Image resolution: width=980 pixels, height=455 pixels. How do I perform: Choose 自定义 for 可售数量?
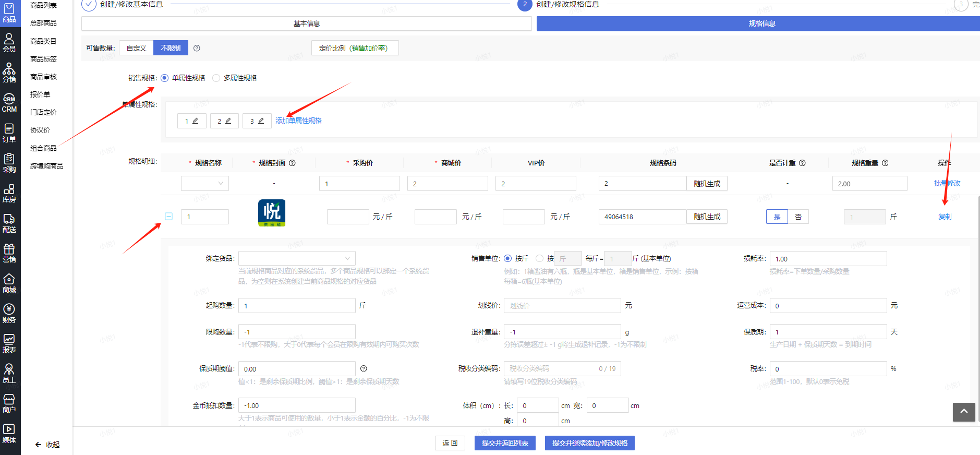click(x=136, y=48)
